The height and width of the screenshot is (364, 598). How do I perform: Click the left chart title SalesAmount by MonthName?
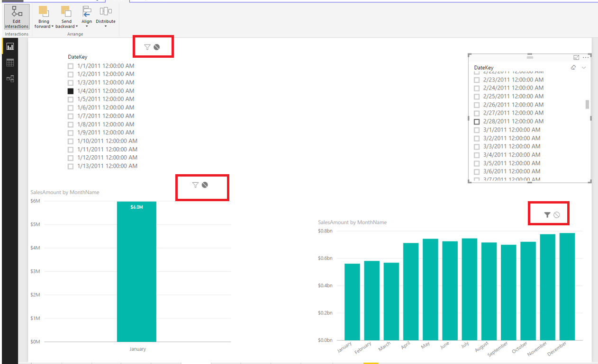[65, 193]
